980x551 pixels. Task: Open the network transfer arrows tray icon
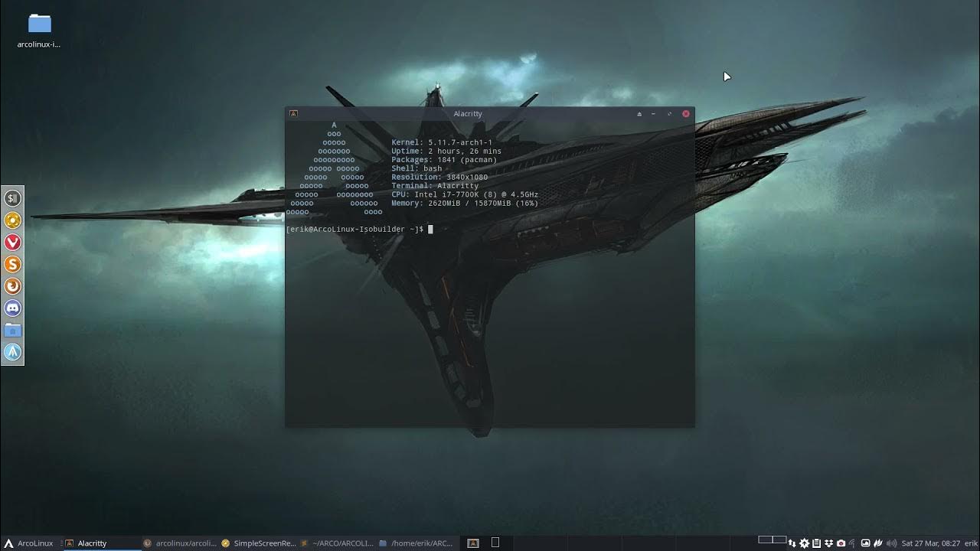click(792, 543)
